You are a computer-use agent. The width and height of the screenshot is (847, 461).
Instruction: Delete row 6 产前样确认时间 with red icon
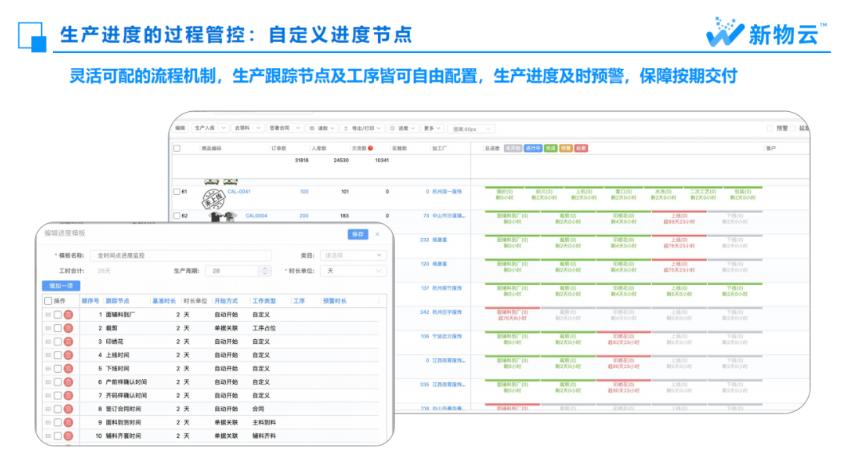click(68, 382)
